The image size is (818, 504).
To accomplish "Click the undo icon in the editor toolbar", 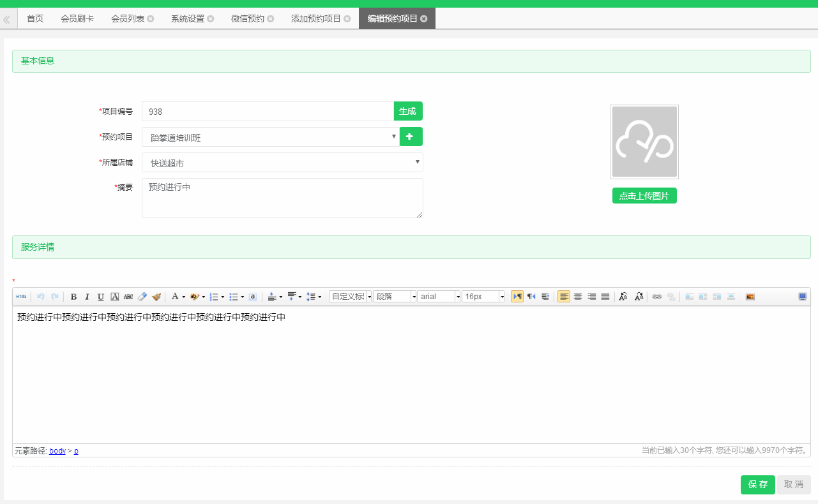I will pyautogui.click(x=41, y=297).
